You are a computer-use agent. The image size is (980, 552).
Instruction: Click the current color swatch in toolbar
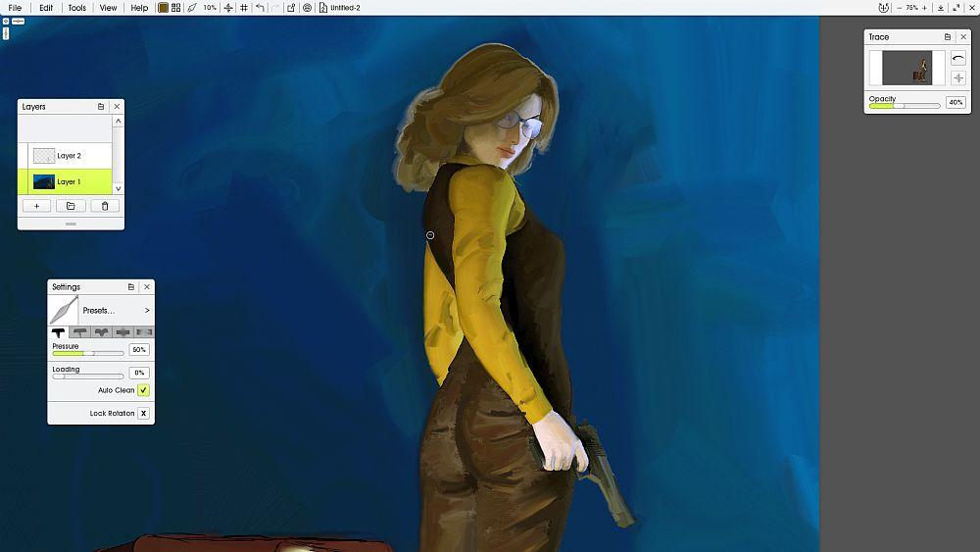[x=163, y=8]
